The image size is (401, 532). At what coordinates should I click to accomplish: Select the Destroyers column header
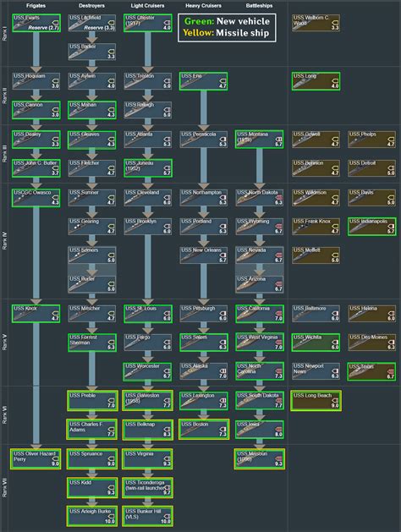coord(91,5)
